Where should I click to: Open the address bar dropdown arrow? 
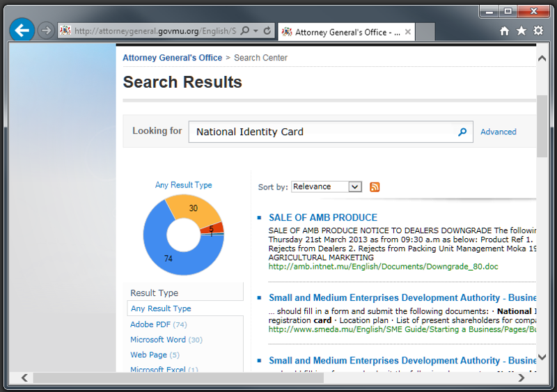256,31
